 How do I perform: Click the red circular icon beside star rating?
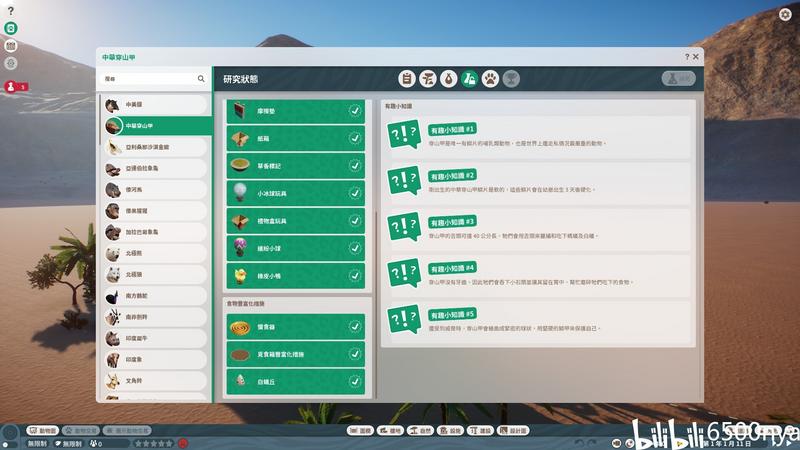pyautogui.click(x=183, y=443)
